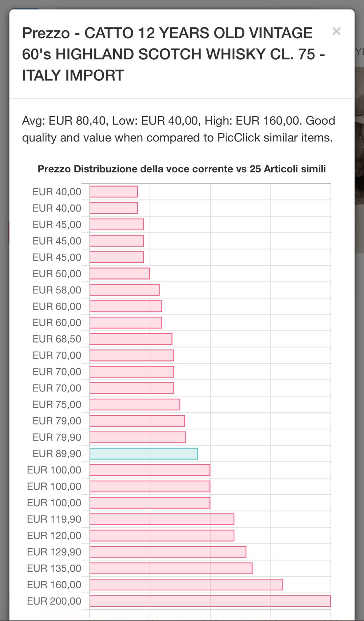
Task: Close the price popup with the X
Action: [336, 31]
